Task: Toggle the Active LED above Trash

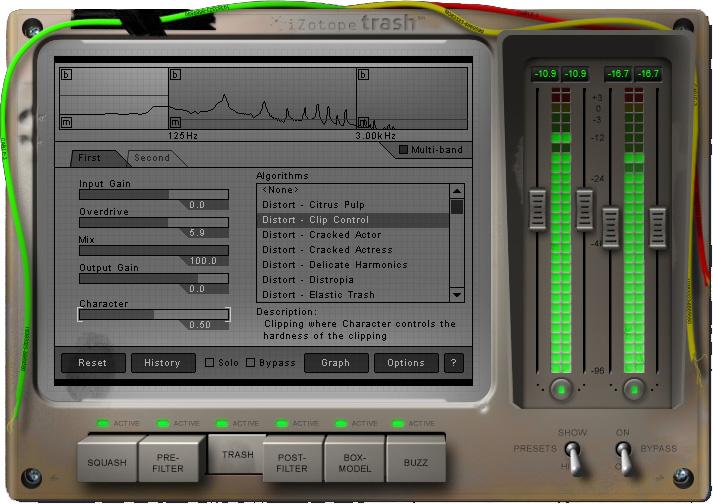Action: [222, 423]
